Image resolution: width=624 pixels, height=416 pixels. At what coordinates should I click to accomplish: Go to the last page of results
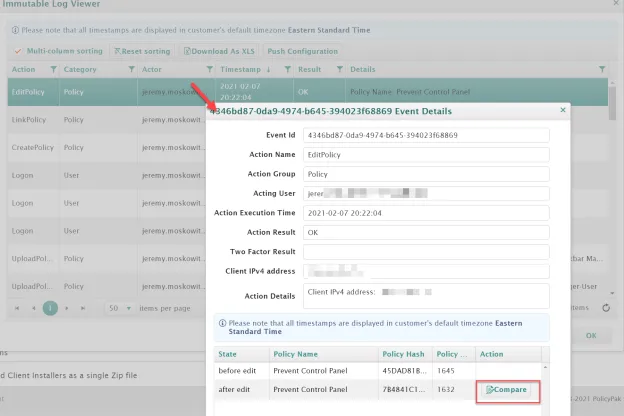point(83,308)
